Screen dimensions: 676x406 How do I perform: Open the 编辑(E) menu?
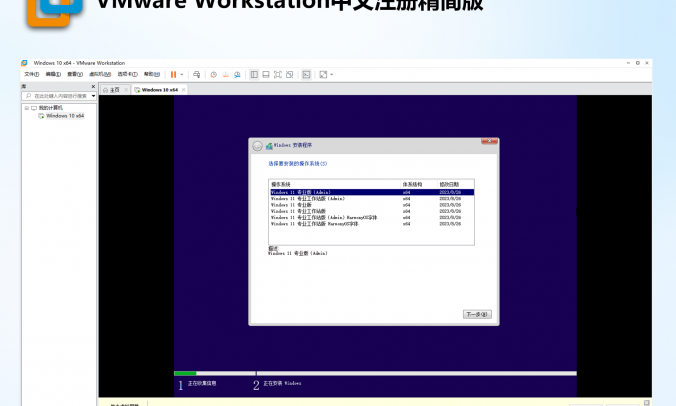click(x=53, y=74)
